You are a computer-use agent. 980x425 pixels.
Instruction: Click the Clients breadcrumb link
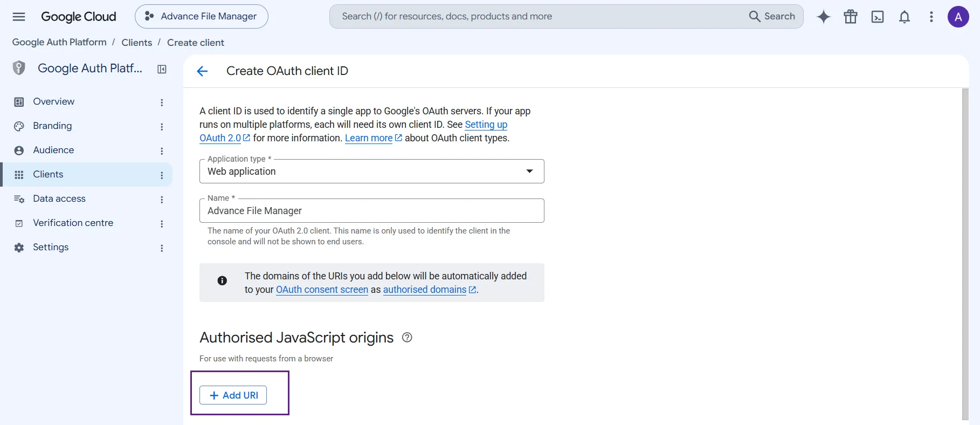click(137, 43)
